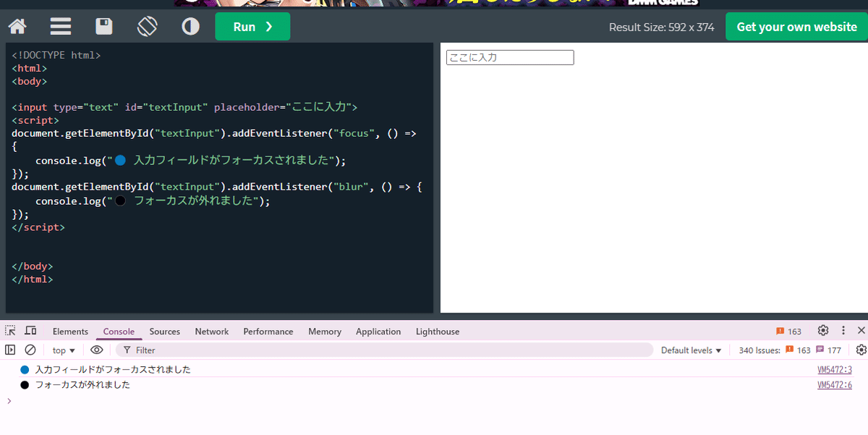Open DevTools settings gear

pos(823,331)
